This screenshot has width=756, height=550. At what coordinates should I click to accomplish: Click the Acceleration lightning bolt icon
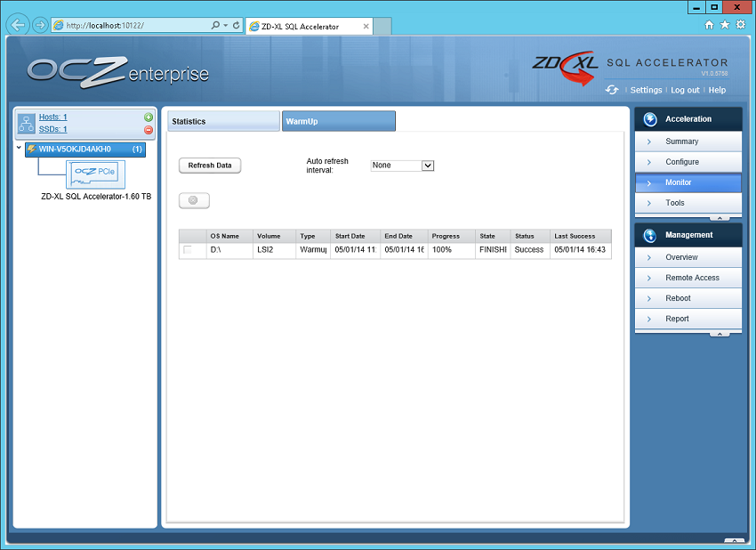[650, 119]
